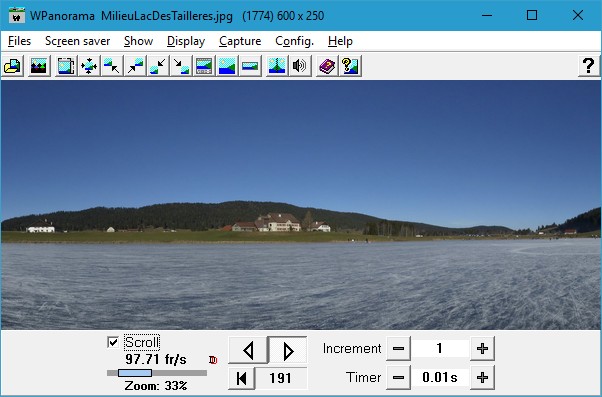The width and height of the screenshot is (602, 397).
Task: Open the Capture menu
Action: (x=240, y=41)
